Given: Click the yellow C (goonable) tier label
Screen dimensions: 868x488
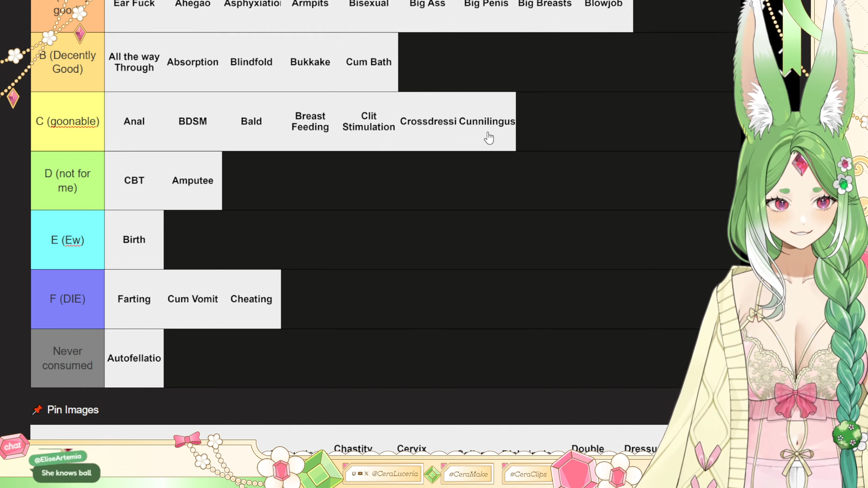Looking at the screenshot, I should point(67,121).
